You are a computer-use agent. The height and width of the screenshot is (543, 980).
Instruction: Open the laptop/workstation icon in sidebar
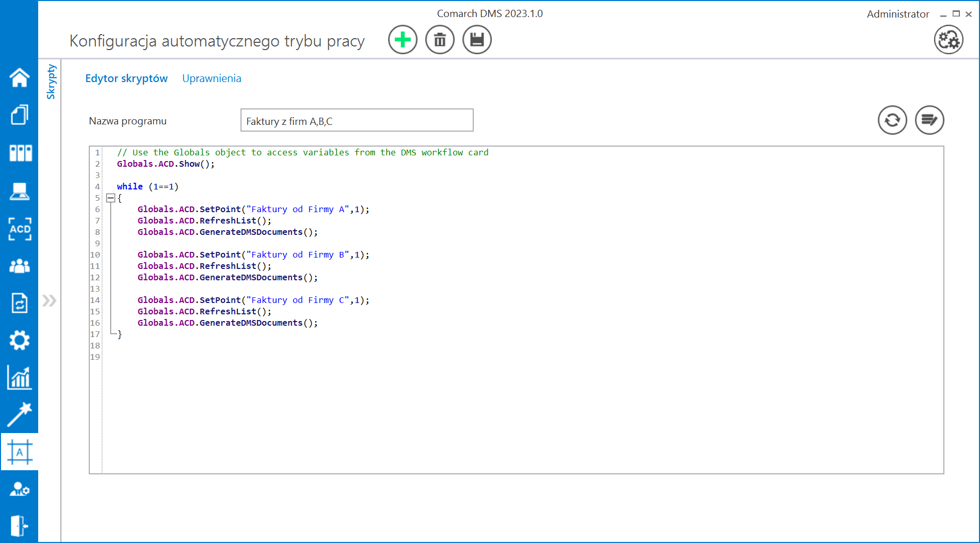pyautogui.click(x=20, y=191)
